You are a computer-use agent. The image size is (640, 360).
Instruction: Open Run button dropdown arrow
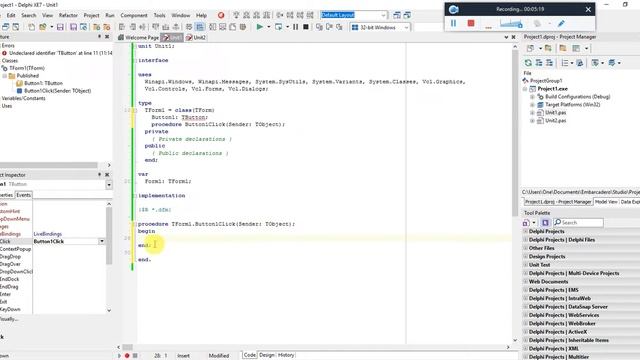(269, 27)
